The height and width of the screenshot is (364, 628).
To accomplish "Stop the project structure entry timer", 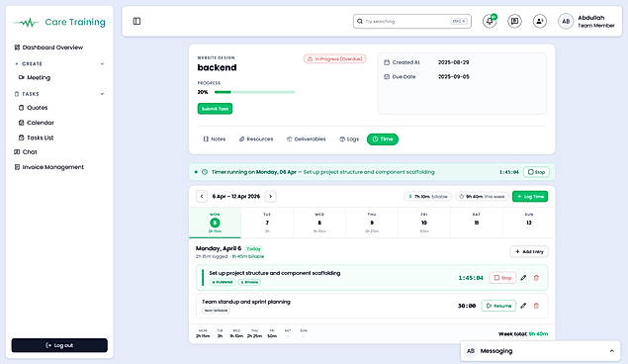I will (x=502, y=278).
